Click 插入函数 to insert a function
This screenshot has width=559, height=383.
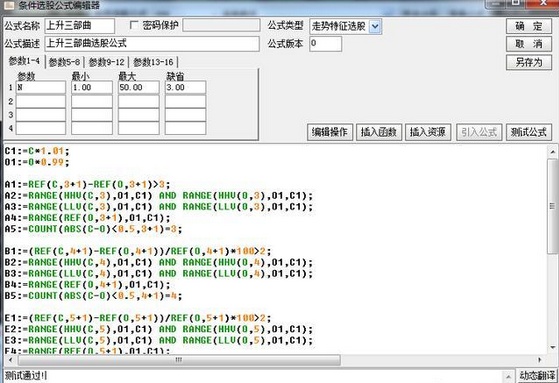pos(379,132)
